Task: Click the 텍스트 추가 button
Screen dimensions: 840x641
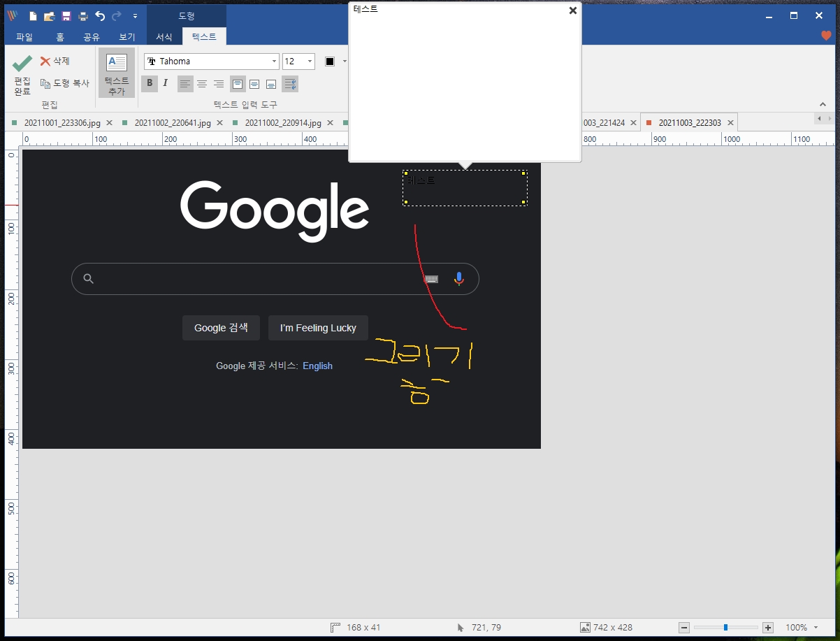Action: 117,73
